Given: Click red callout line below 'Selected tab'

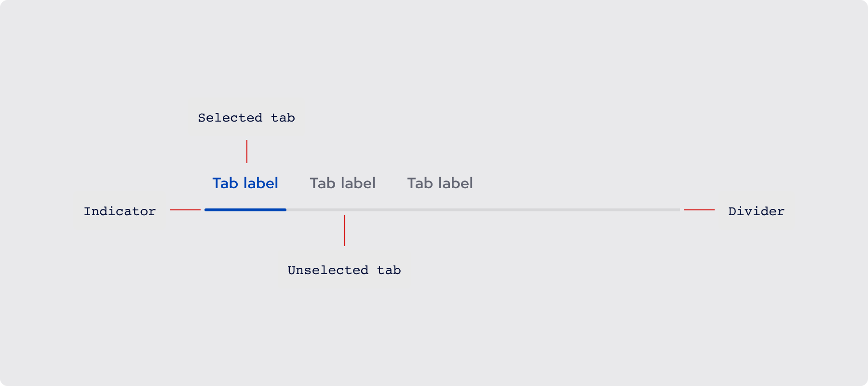Looking at the screenshot, I should pyautogui.click(x=247, y=152).
